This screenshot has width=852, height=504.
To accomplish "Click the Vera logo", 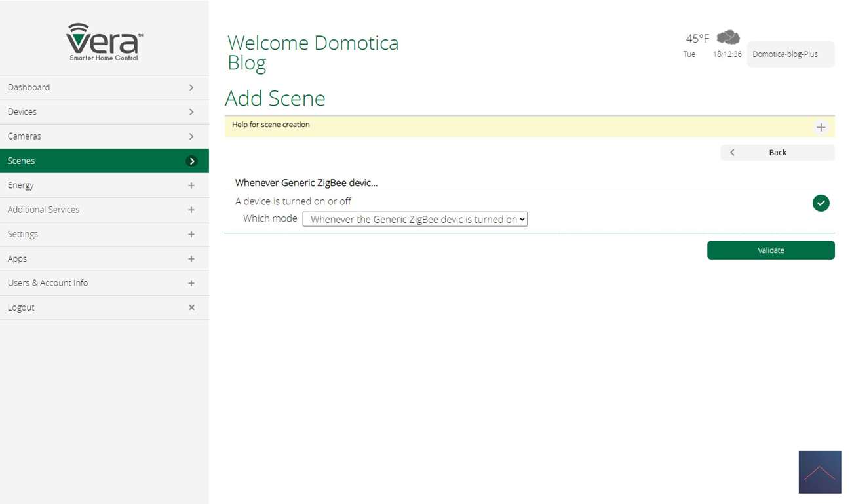I will pos(104,42).
